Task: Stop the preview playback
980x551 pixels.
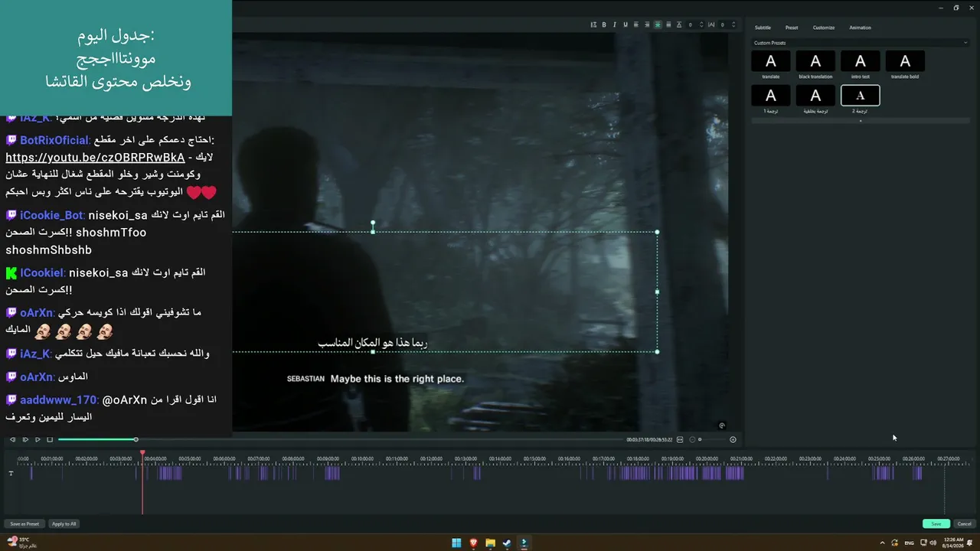Action: [50, 439]
